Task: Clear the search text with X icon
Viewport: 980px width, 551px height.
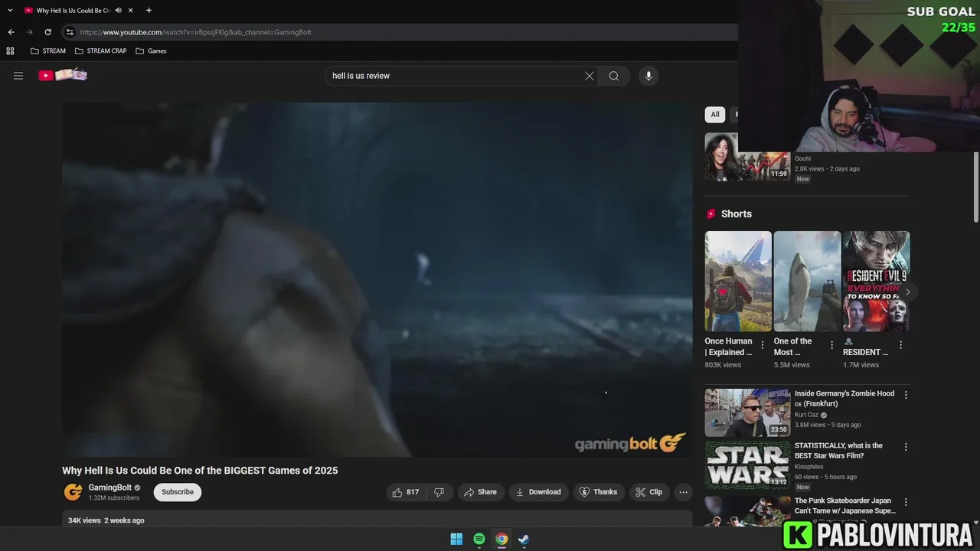Action: point(590,76)
